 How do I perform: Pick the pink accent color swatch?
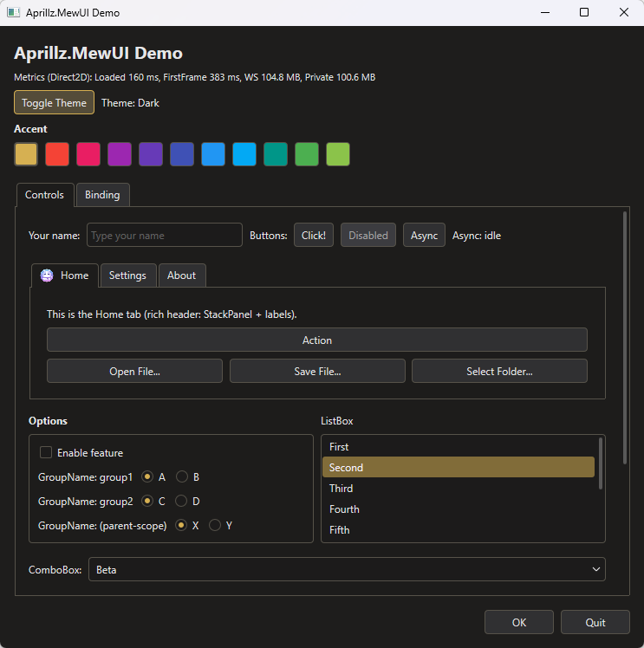(x=88, y=154)
